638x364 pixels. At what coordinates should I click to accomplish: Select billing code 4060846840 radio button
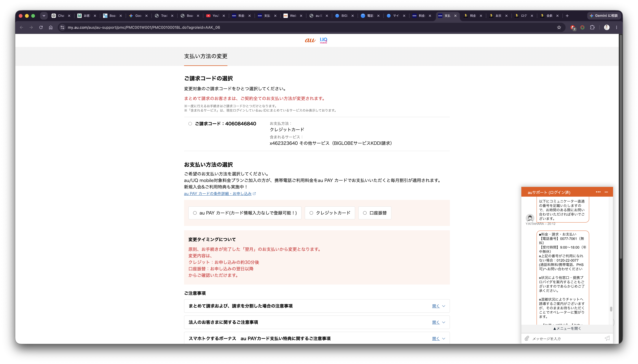190,124
